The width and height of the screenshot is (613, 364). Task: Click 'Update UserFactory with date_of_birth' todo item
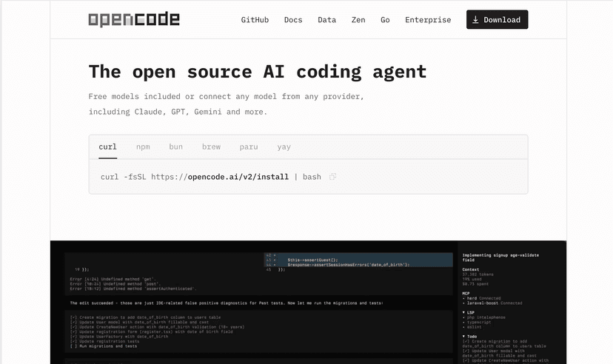click(119, 337)
